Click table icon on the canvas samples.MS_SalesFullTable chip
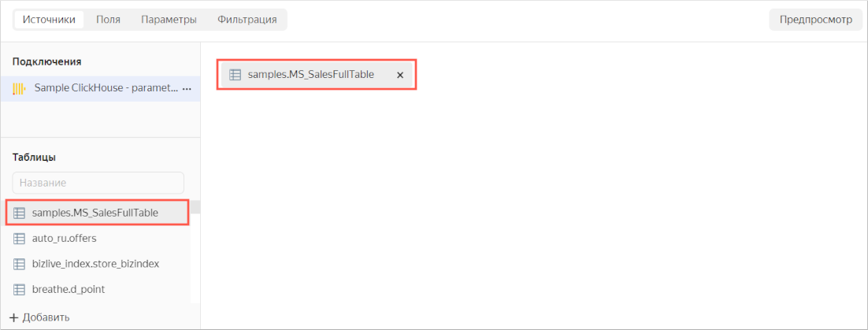Screen dimensions: 868x330 [x=235, y=75]
